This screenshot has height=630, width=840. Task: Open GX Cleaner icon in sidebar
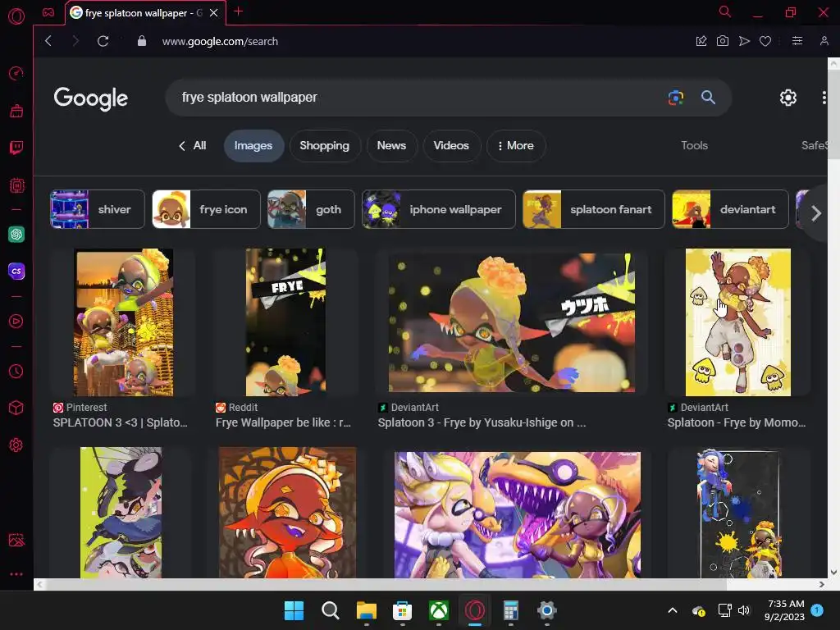(16, 111)
